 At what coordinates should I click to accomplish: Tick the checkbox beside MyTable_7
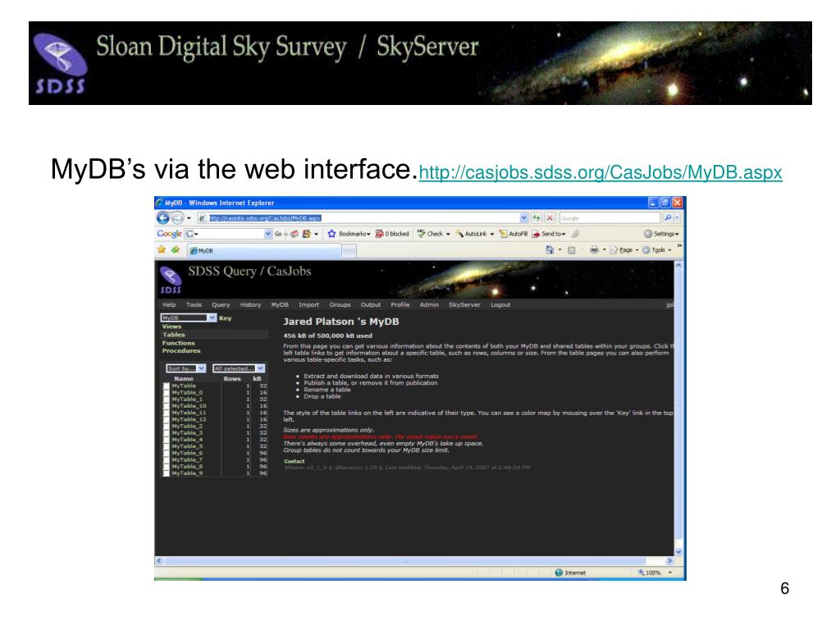[x=166, y=459]
